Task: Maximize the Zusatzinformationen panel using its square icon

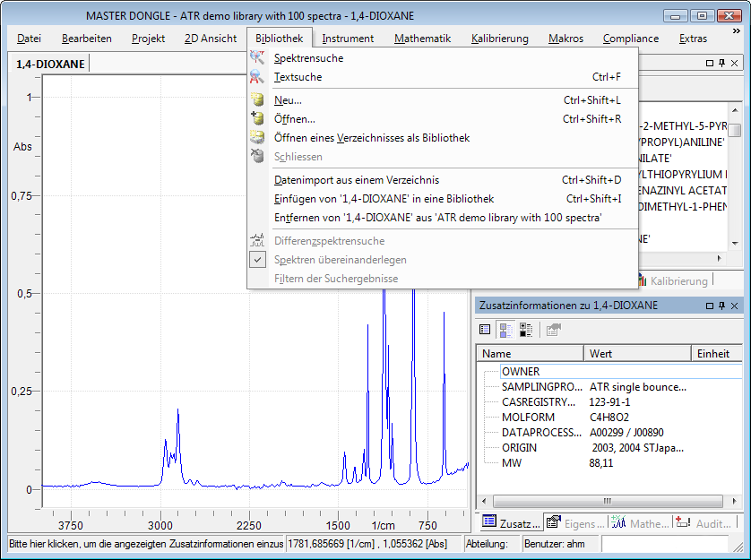Action: (709, 306)
